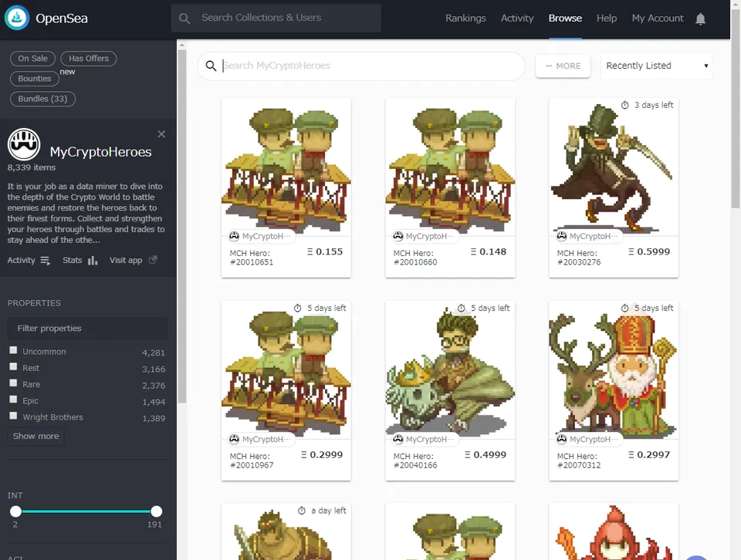This screenshot has height=560, width=741.
Task: Expand the MORE options button
Action: pos(563,66)
